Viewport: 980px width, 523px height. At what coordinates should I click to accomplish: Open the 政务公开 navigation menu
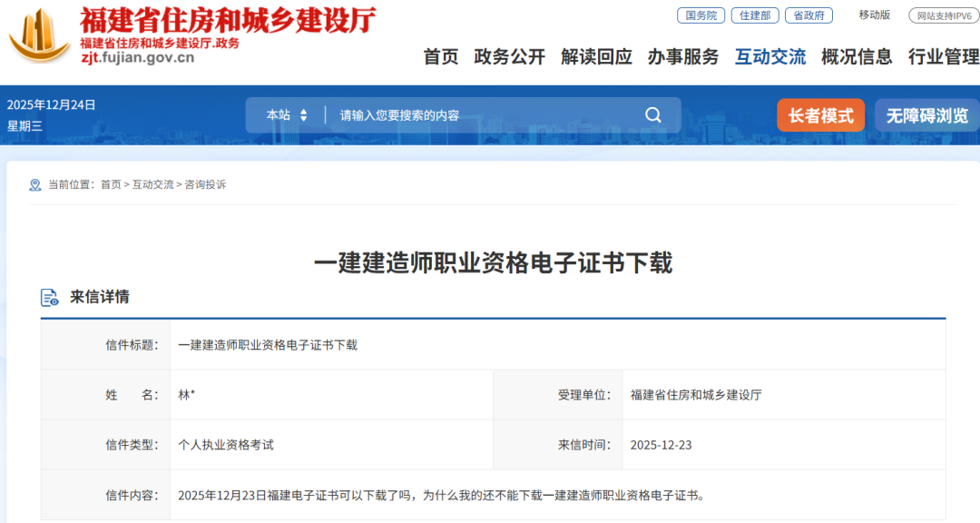click(x=510, y=57)
